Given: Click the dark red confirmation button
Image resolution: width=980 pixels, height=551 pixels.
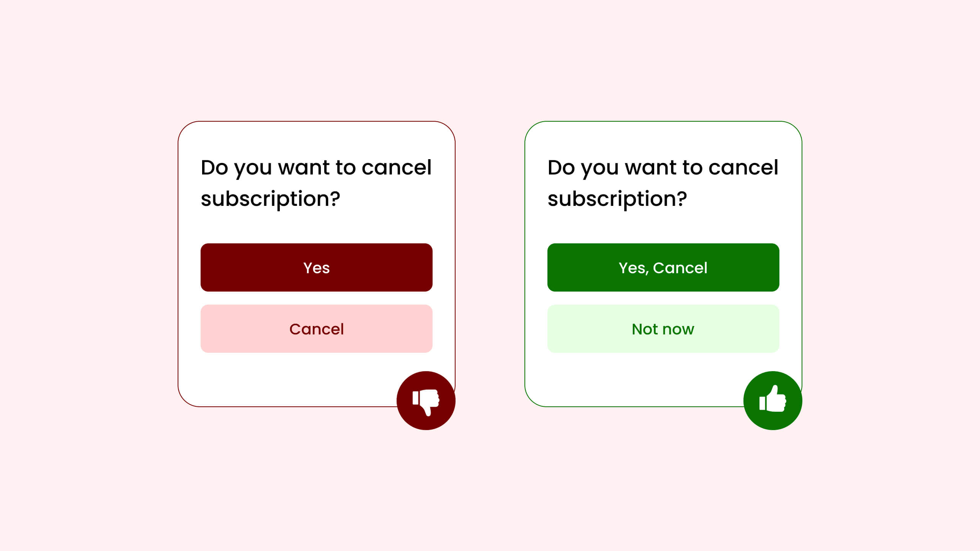Looking at the screenshot, I should tap(316, 267).
